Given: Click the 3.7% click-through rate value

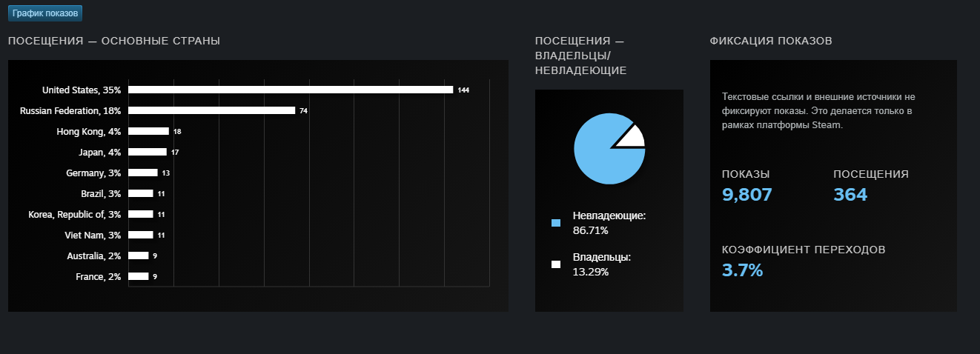Looking at the screenshot, I should click(742, 270).
